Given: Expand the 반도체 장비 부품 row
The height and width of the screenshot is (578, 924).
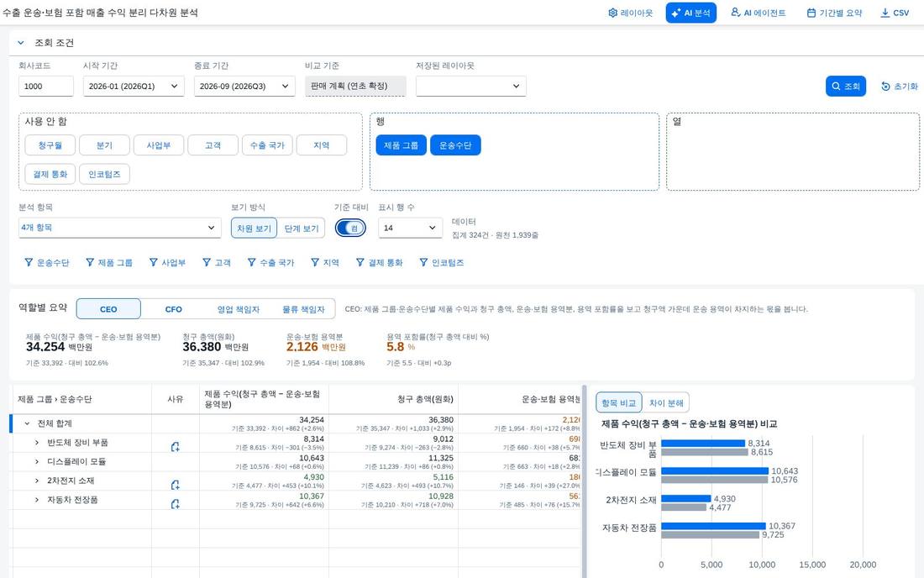Looking at the screenshot, I should 36,443.
